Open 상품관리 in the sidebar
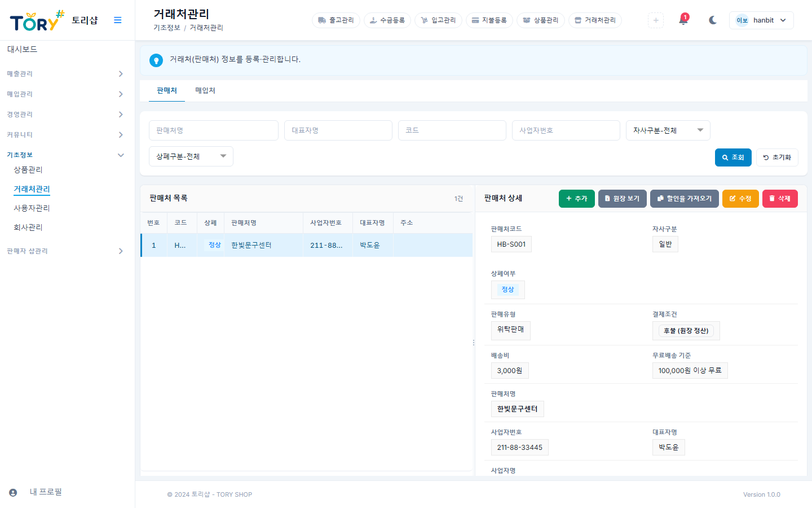Viewport: 812px width, 508px height. pyautogui.click(x=28, y=170)
